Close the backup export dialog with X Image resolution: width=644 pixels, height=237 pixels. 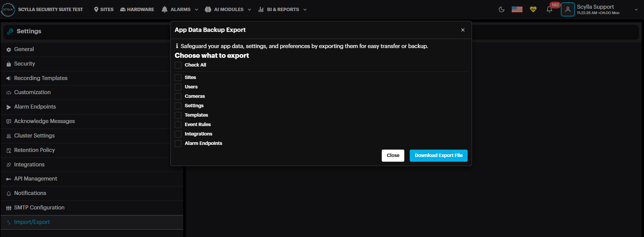coord(463,30)
